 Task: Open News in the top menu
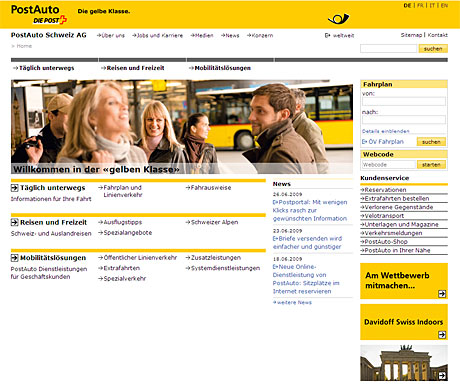[x=230, y=35]
